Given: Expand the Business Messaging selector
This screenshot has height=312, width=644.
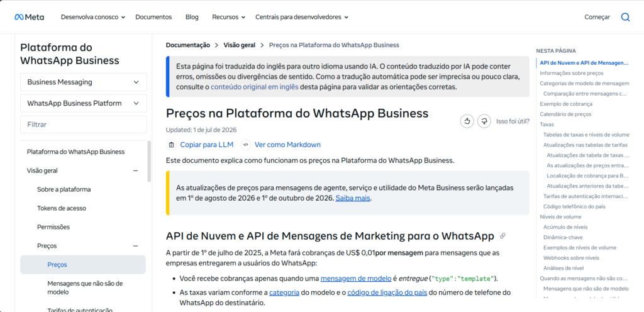Looking at the screenshot, I should [84, 82].
